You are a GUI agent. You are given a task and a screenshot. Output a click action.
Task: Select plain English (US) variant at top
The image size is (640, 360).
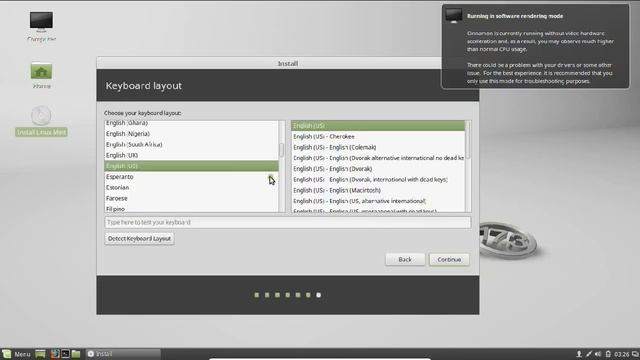click(x=378, y=126)
